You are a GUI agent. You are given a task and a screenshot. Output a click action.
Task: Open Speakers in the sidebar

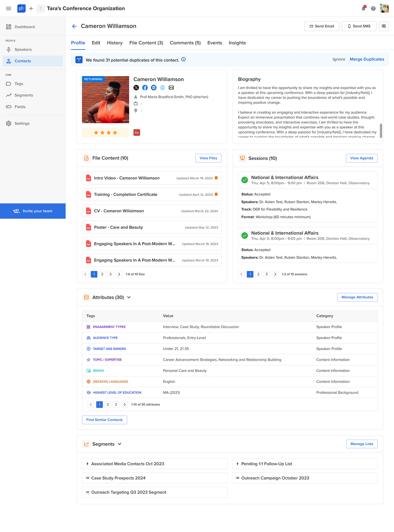point(33,50)
